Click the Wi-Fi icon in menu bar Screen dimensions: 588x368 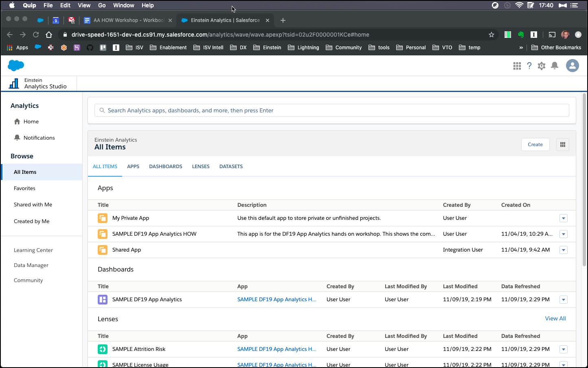click(x=519, y=5)
